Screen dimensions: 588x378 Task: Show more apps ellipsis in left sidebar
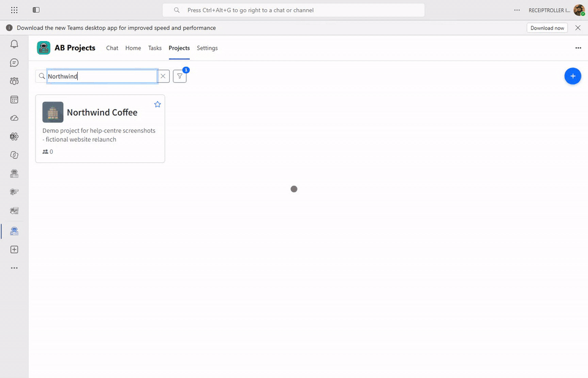pyautogui.click(x=14, y=268)
